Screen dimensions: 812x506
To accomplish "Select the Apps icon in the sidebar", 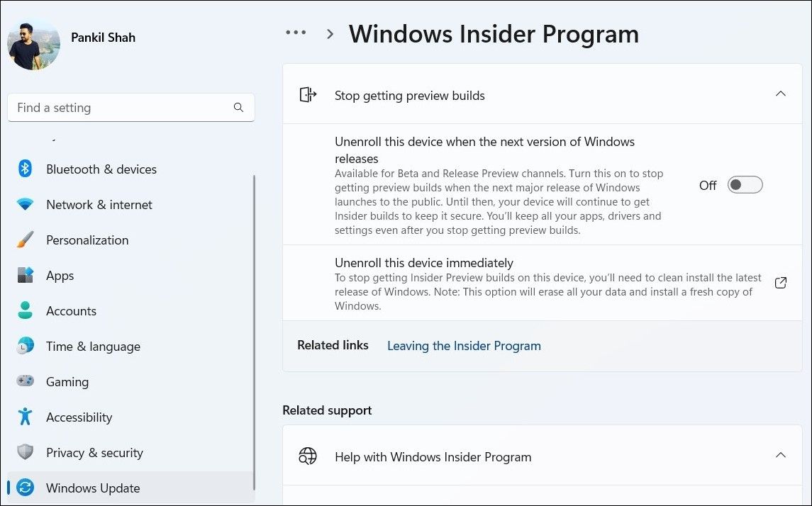I will coord(26,275).
